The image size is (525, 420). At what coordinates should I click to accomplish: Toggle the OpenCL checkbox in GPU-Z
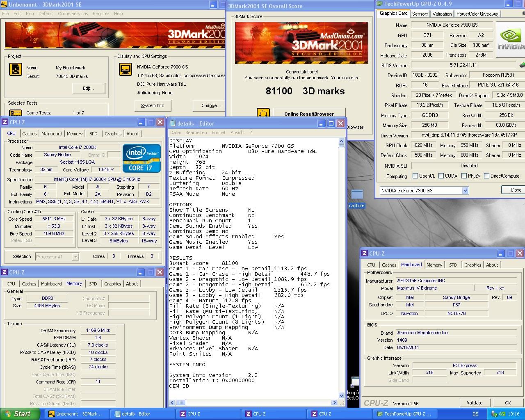[x=415, y=176]
